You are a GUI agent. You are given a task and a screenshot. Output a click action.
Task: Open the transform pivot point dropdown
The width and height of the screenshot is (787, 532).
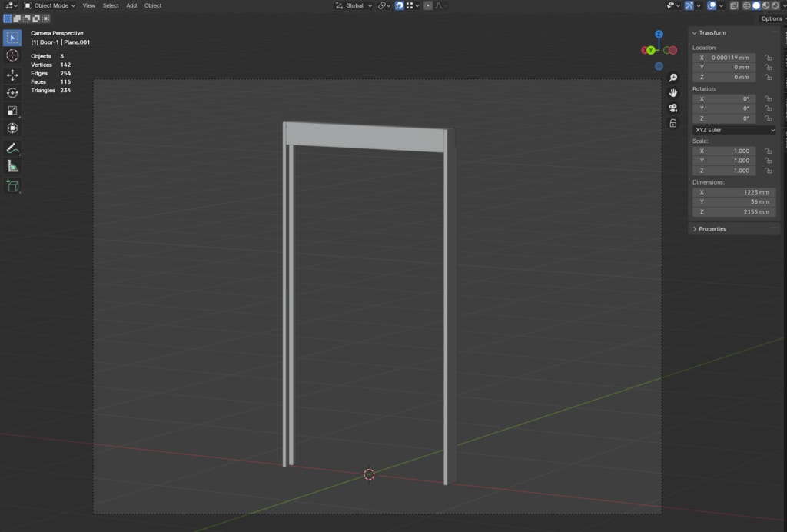click(384, 5)
